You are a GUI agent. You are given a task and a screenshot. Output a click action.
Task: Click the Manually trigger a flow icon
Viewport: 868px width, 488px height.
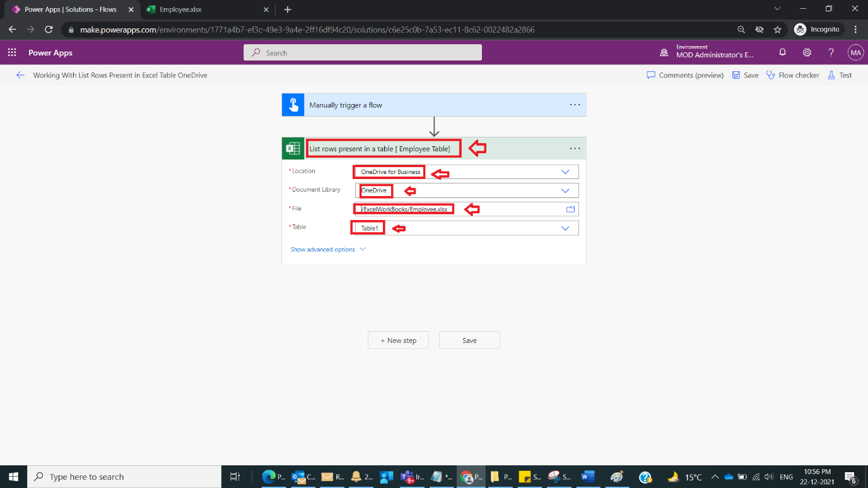click(x=293, y=104)
